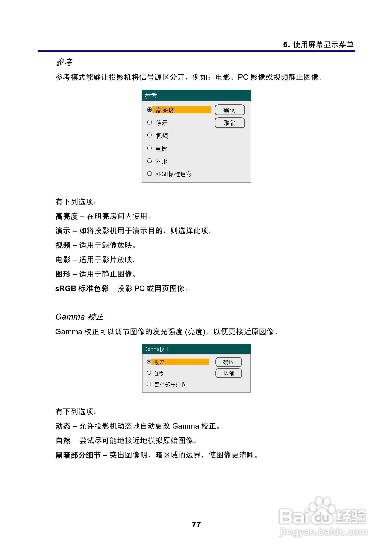Screen dimensions: 392x554
Task: Pick the 图形 radio option
Action: pyautogui.click(x=149, y=161)
